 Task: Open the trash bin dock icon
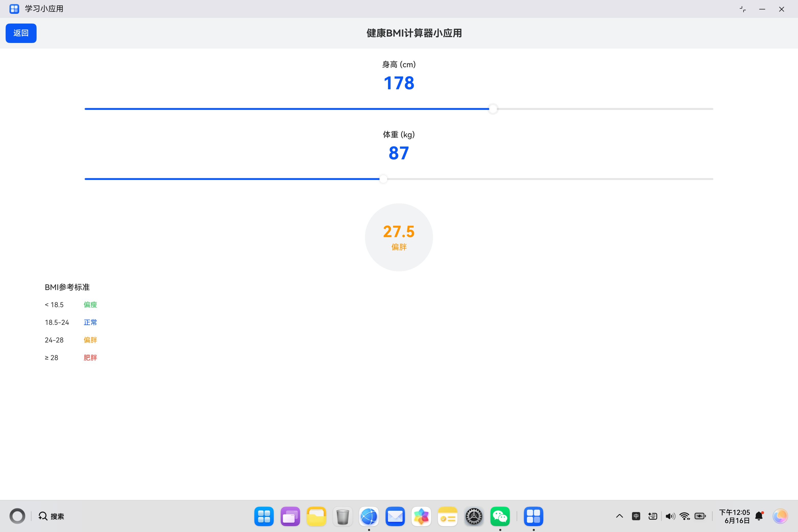click(343, 516)
